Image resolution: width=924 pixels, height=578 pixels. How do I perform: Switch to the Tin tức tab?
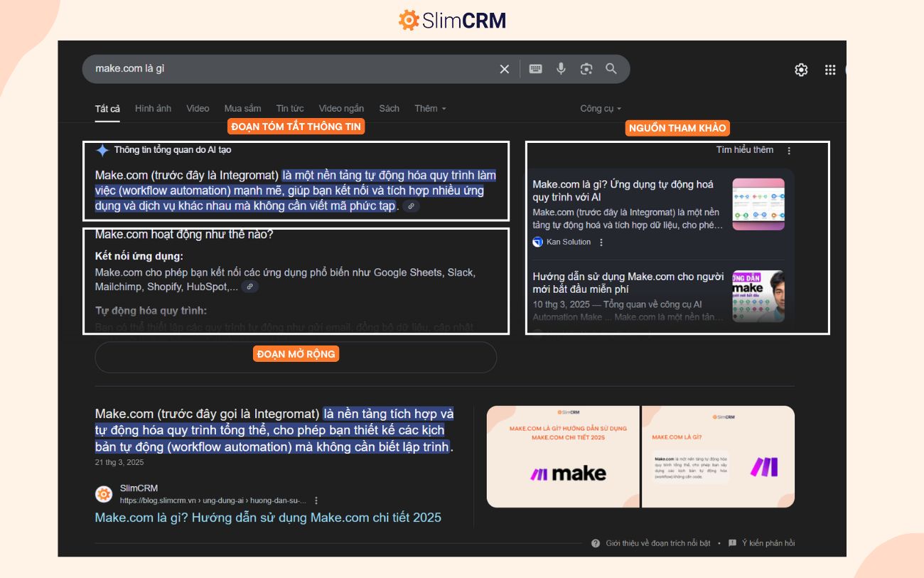(x=290, y=109)
